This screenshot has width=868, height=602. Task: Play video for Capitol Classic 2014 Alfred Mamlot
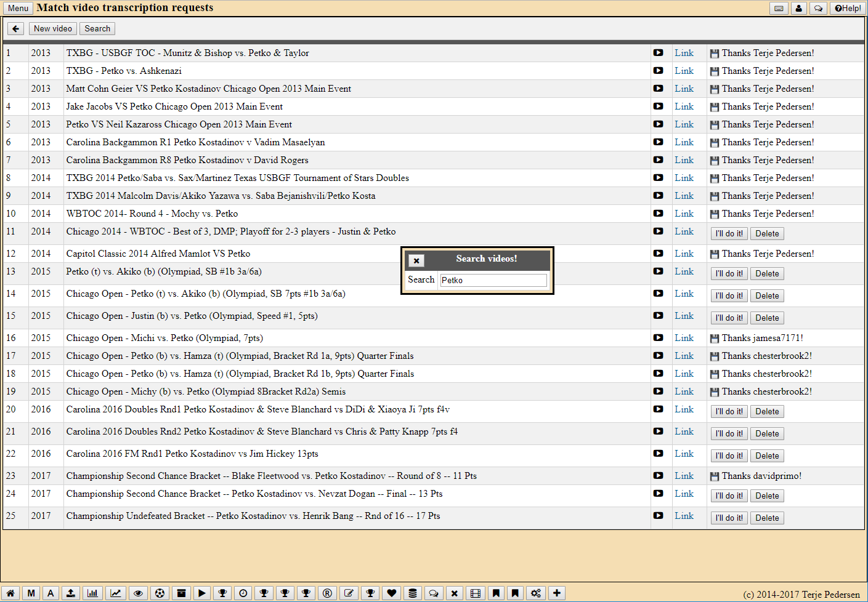click(x=659, y=254)
